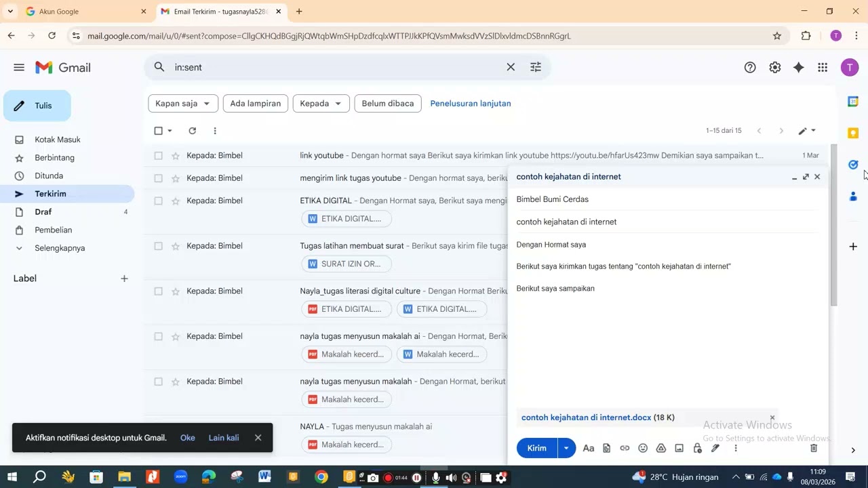Star the 'nayla tugas menyusun makalah ai' email
This screenshot has width=868, height=488.
tap(175, 336)
